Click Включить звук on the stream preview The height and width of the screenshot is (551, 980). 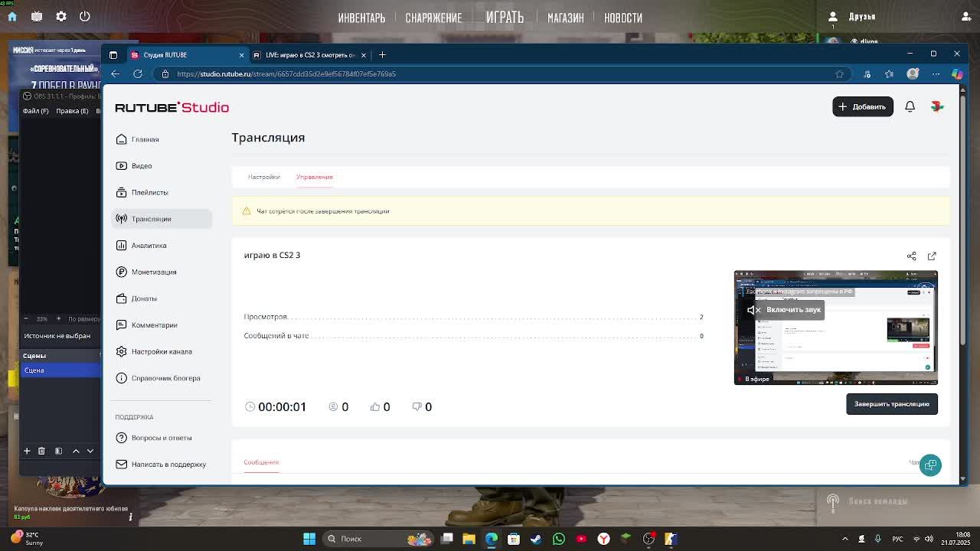click(x=784, y=310)
